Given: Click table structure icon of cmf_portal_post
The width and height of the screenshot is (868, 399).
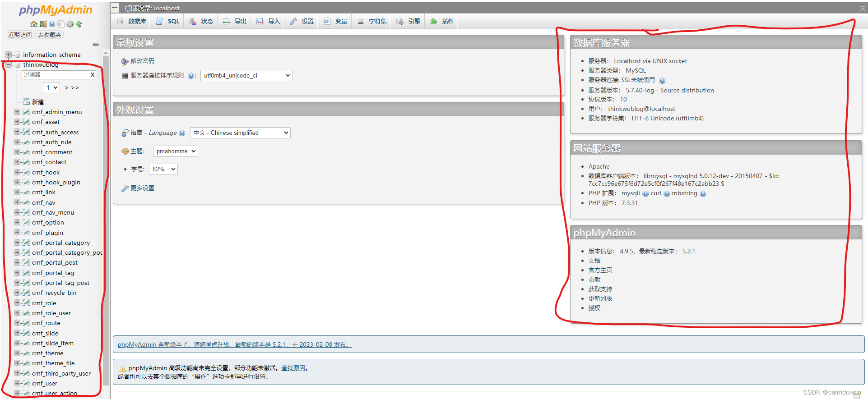Looking at the screenshot, I should (x=26, y=262).
